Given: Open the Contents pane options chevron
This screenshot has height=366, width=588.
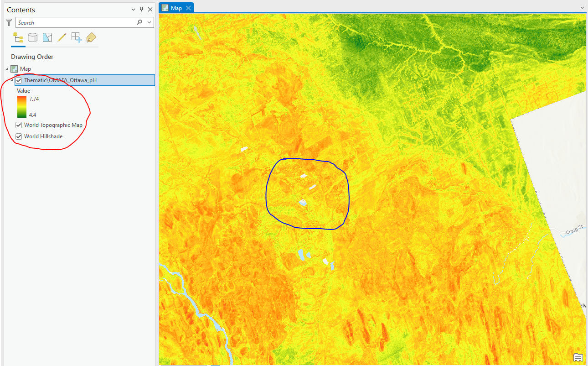Looking at the screenshot, I should [x=133, y=9].
